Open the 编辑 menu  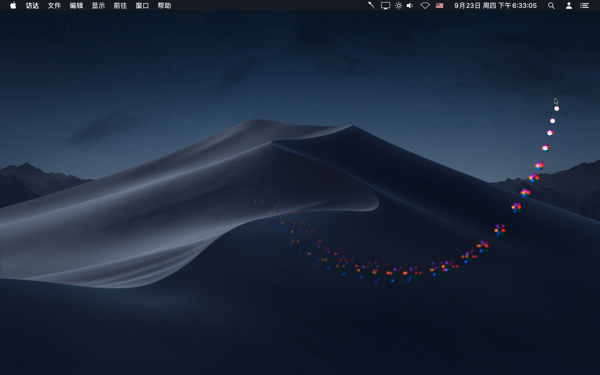[x=76, y=5]
